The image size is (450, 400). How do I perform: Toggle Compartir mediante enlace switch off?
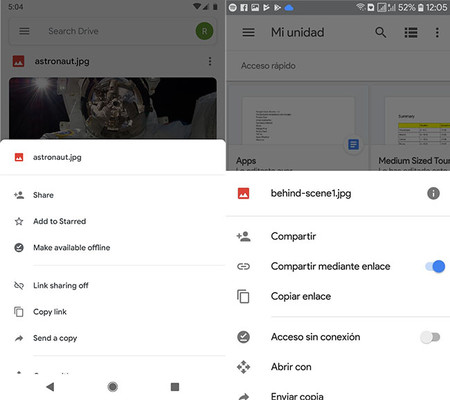coord(435,266)
